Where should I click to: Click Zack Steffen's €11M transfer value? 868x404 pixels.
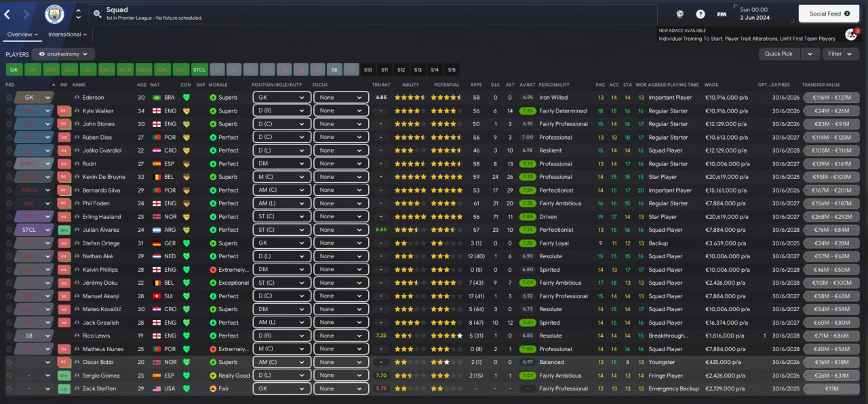point(831,388)
